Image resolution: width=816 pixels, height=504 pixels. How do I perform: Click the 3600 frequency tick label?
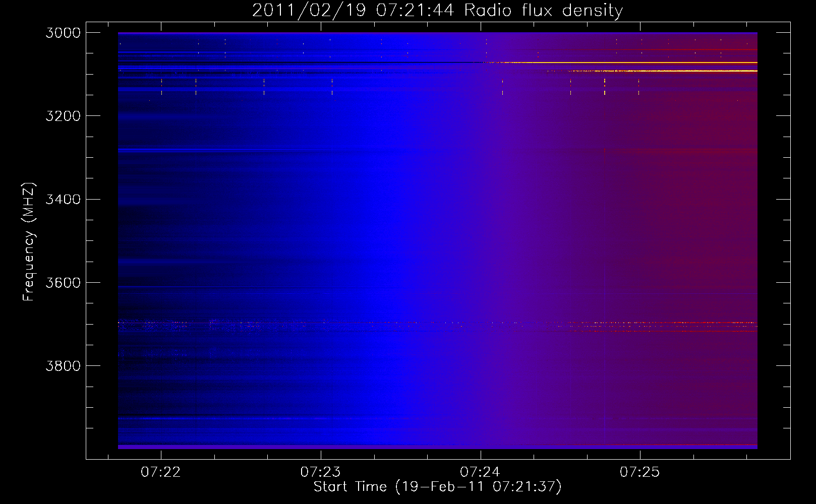tap(63, 283)
